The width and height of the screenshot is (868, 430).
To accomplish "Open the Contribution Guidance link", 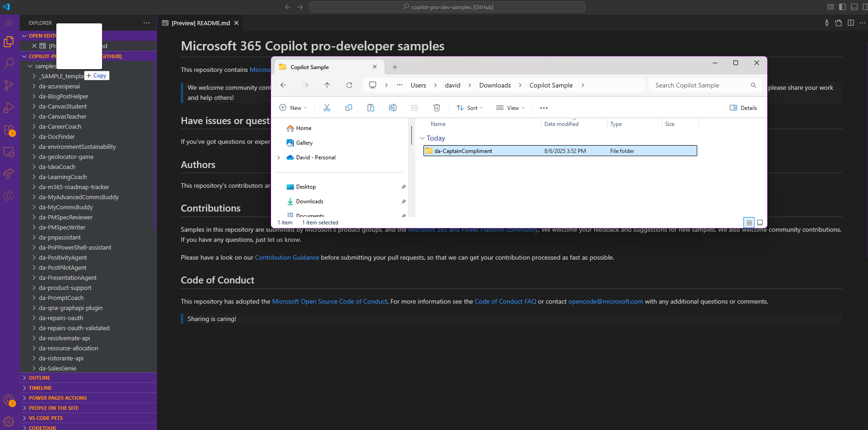I will 287,257.
